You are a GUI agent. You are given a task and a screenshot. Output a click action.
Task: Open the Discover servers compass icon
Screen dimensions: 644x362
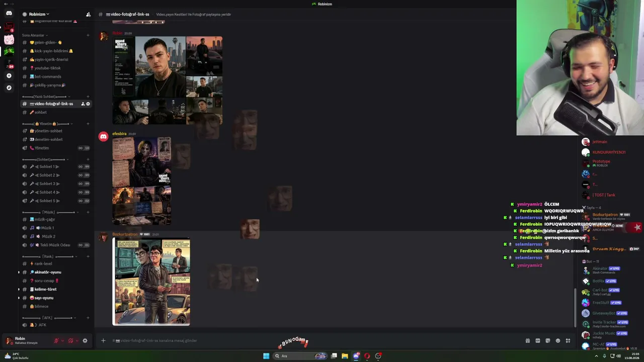pos(9,88)
